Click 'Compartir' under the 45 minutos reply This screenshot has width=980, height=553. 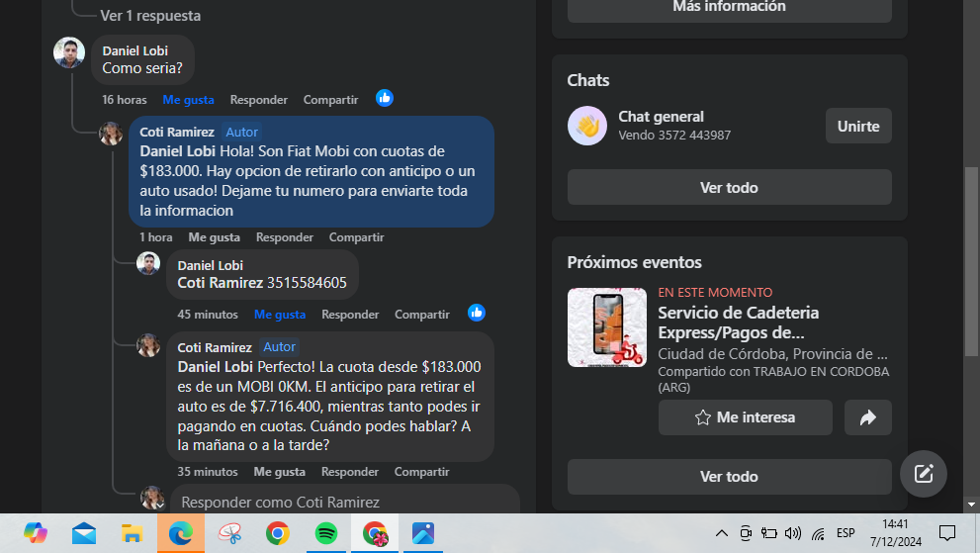pos(422,314)
